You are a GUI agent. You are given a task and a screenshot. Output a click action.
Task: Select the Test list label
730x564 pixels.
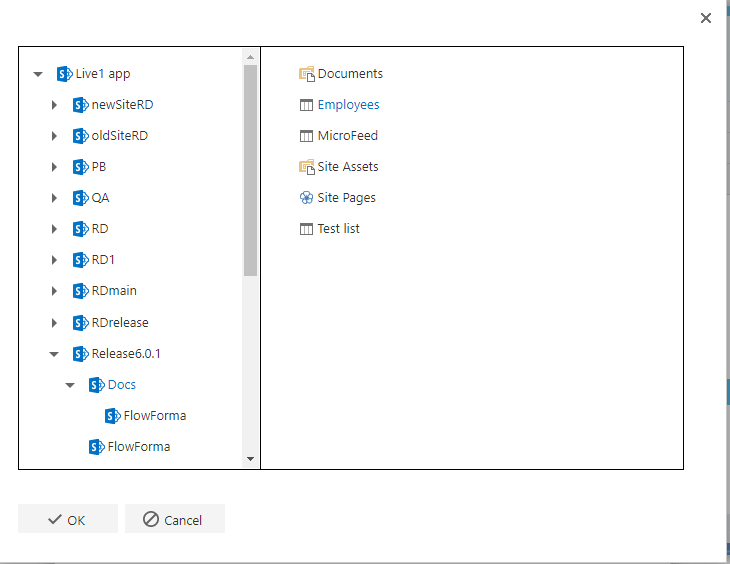pyautogui.click(x=338, y=229)
